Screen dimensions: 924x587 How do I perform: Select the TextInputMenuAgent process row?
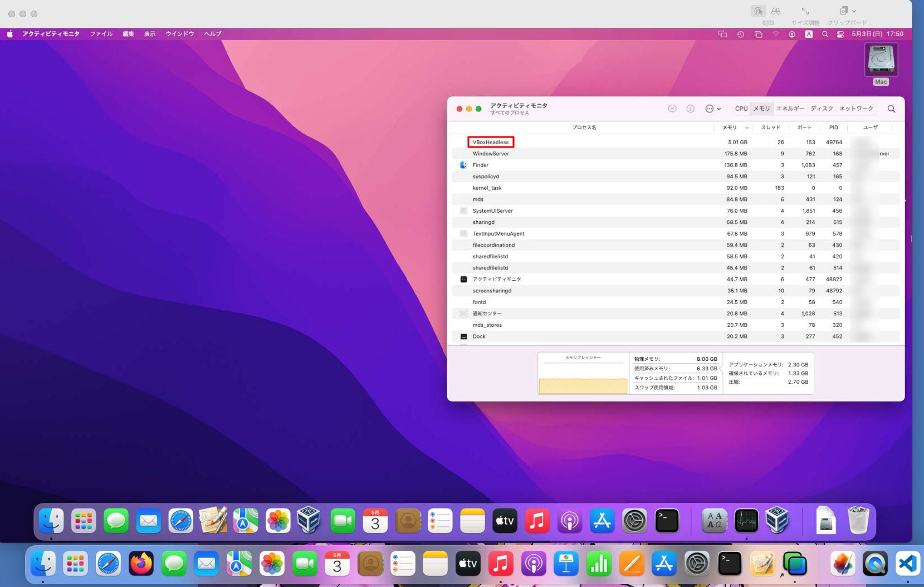coord(676,233)
